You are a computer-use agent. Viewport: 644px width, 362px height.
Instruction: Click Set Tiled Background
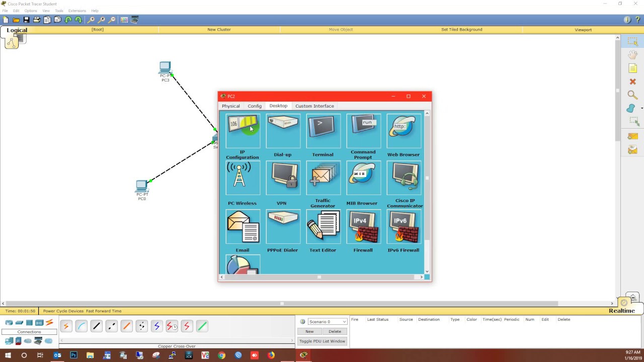pyautogui.click(x=462, y=30)
